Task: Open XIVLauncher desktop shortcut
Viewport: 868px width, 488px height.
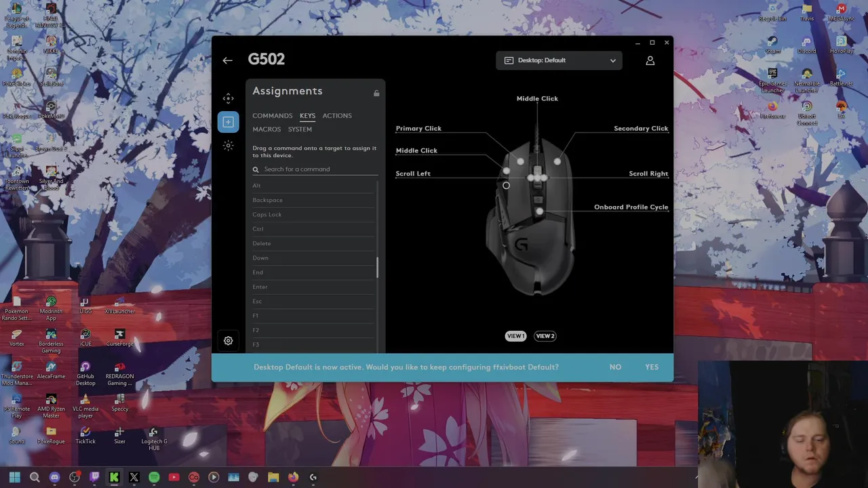Action: (119, 305)
